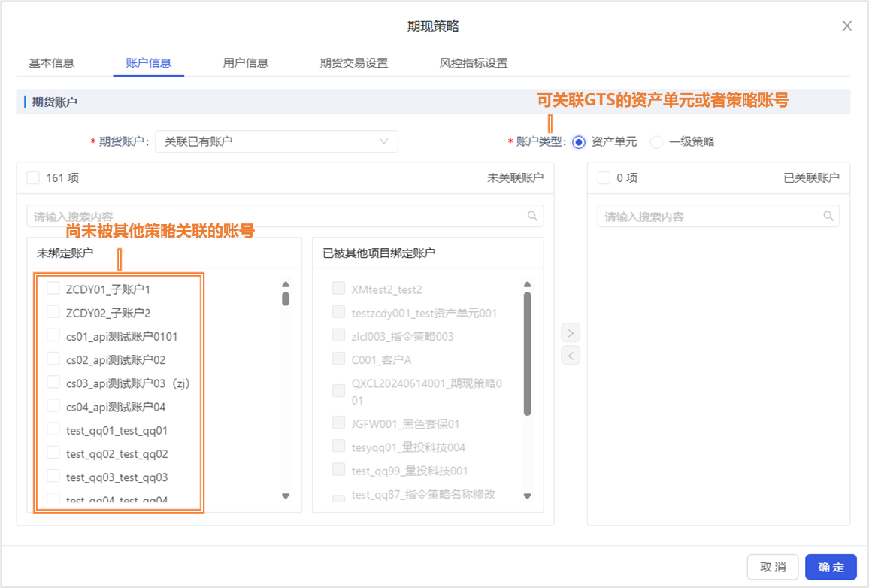The width and height of the screenshot is (869, 588).
Task: Click the search icon in unlinked accounts box
Action: [x=532, y=217]
